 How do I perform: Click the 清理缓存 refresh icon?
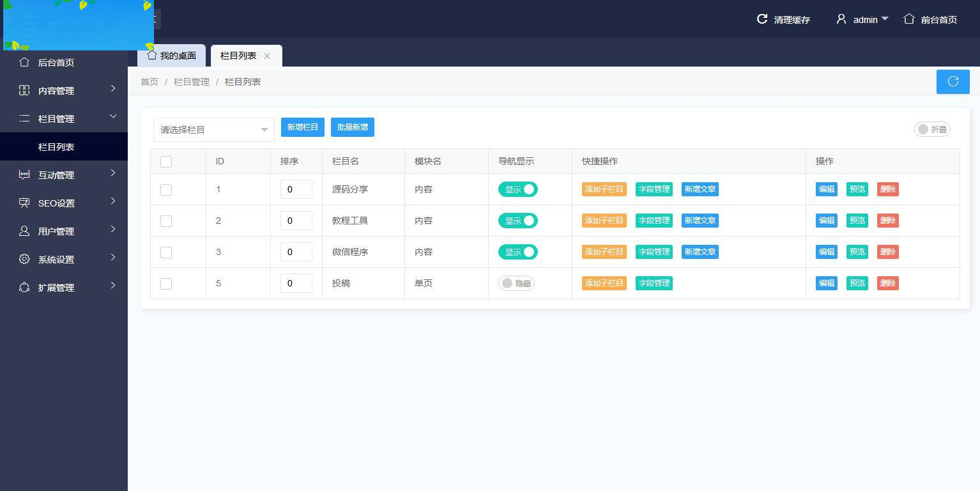point(762,19)
